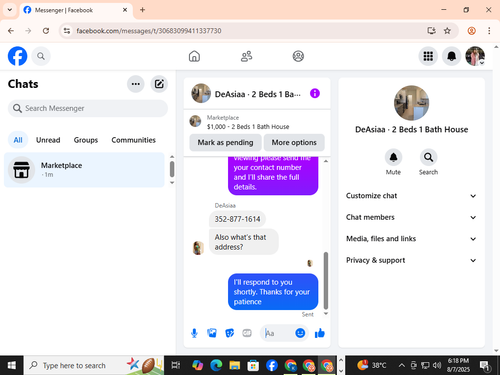Select the Unread chats tab

point(48,140)
